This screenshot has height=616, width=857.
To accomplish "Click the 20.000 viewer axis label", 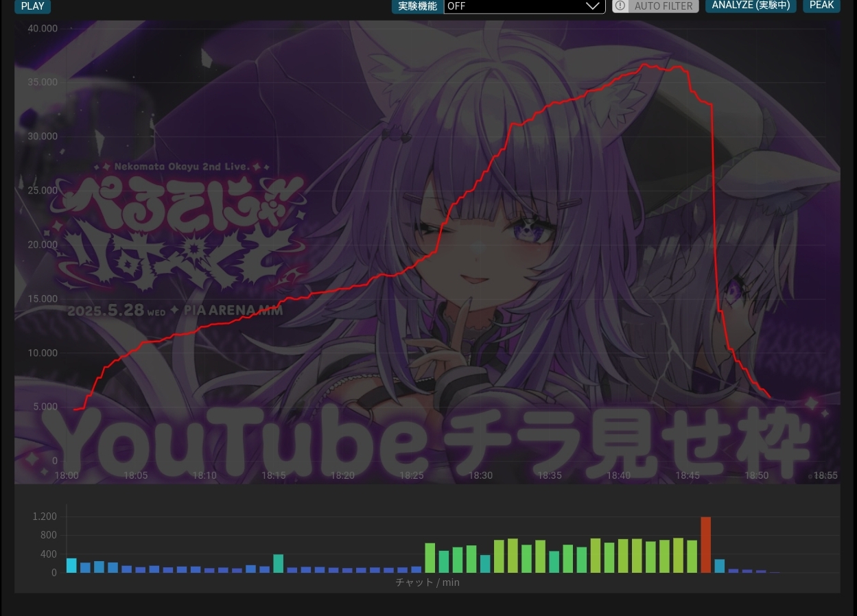I will point(43,245).
